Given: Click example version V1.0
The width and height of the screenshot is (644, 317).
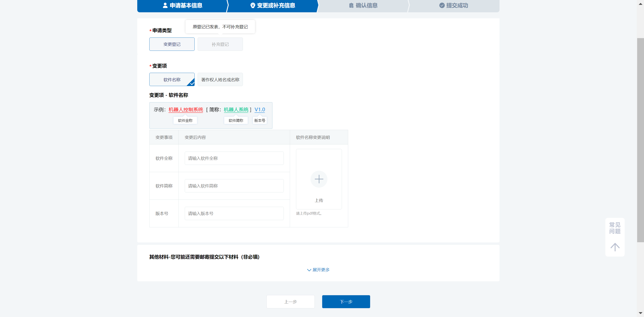Looking at the screenshot, I should pos(260,110).
